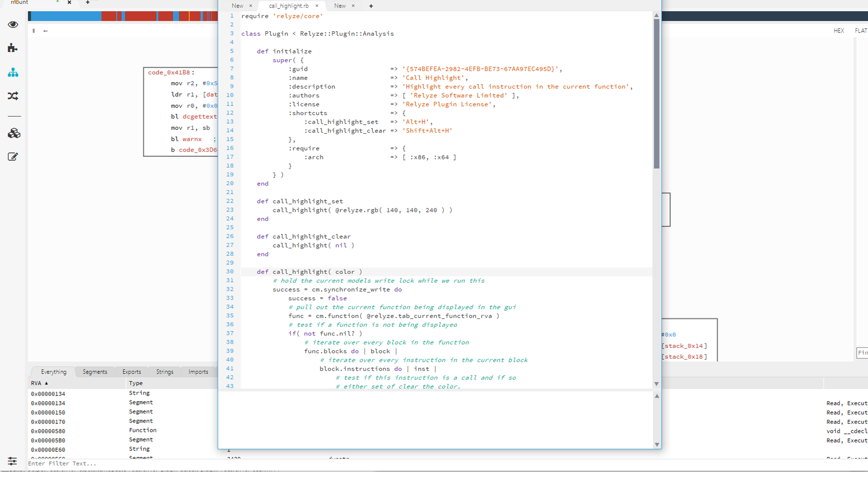Select the New tab right of call_highlight.rb
The height and width of the screenshot is (488, 868).
pos(340,6)
